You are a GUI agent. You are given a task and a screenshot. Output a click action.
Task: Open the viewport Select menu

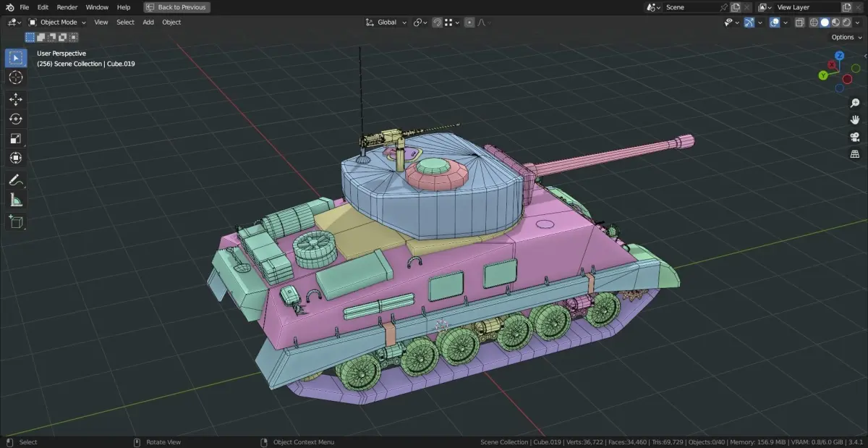(x=125, y=22)
